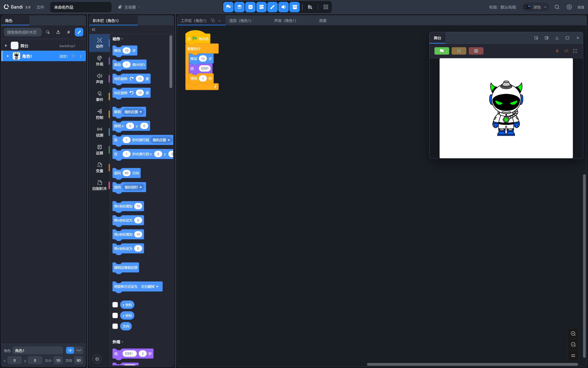This screenshot has width=588, height=368.
Task: Select the 控制 block category
Action: [100, 114]
